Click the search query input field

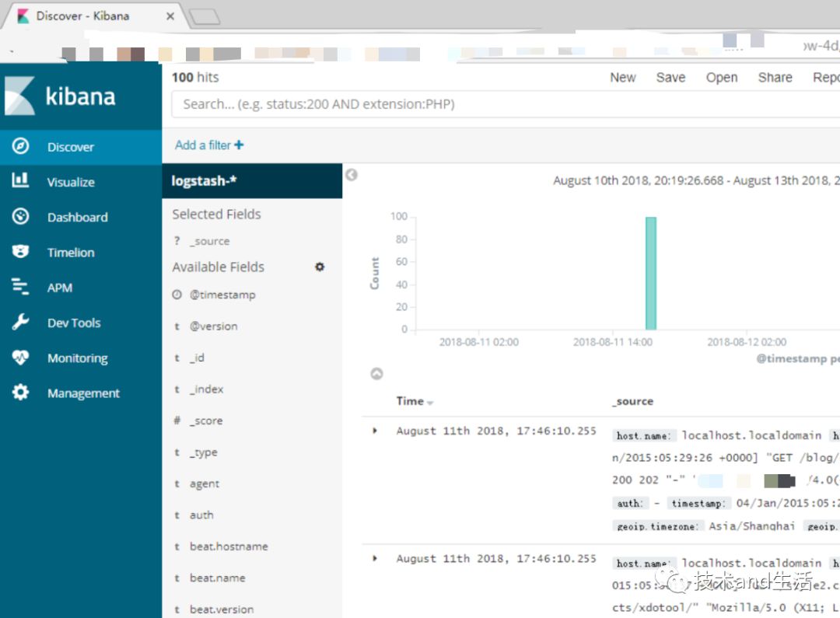click(506, 104)
